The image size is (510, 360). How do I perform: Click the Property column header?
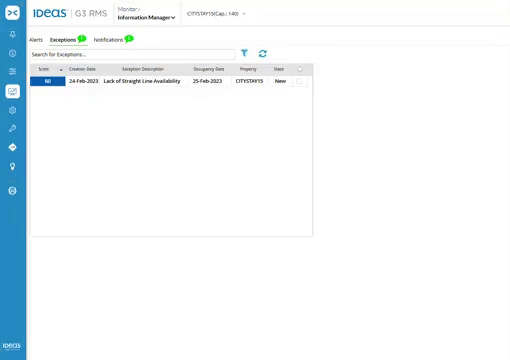point(248,69)
